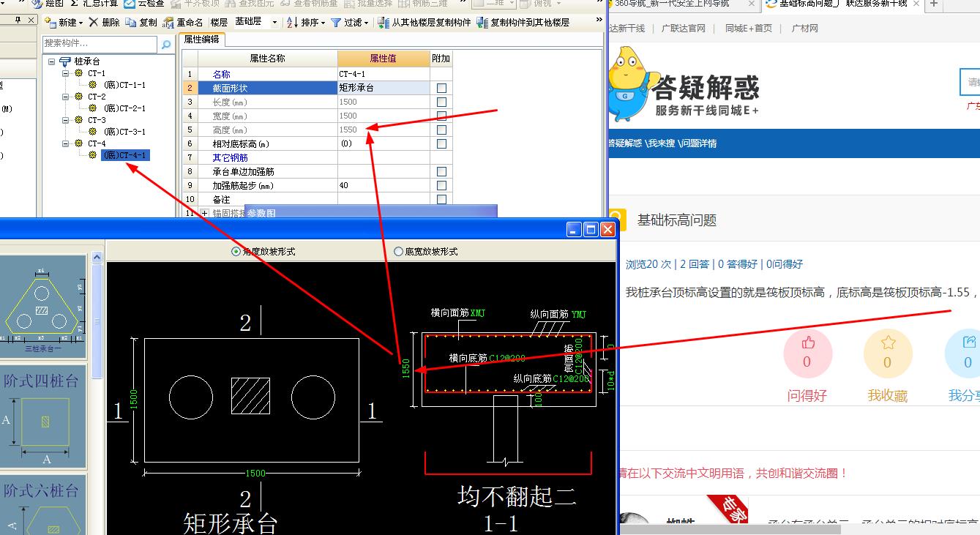Click the 汇总计算 sigma icon
This screenshot has height=535, width=980.
point(75,4)
